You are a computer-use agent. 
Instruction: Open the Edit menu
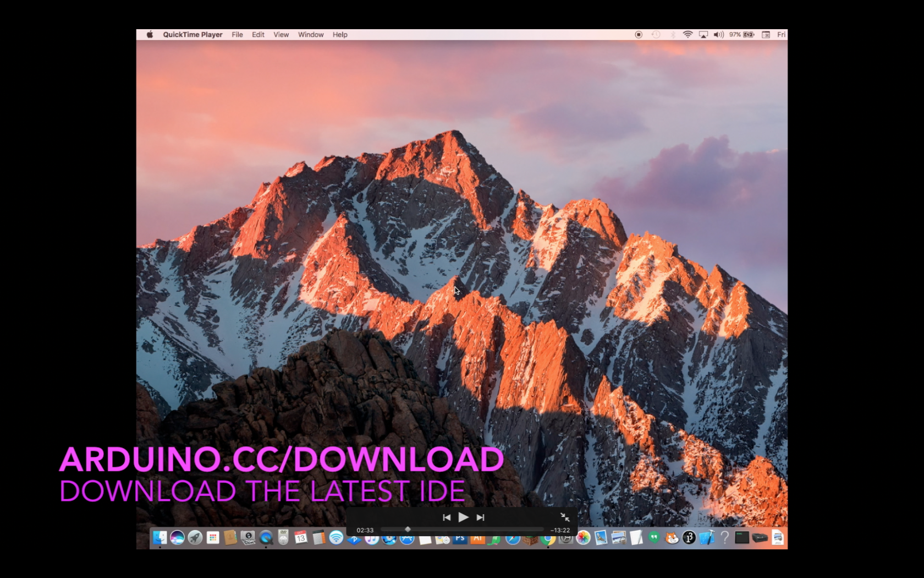tap(258, 35)
